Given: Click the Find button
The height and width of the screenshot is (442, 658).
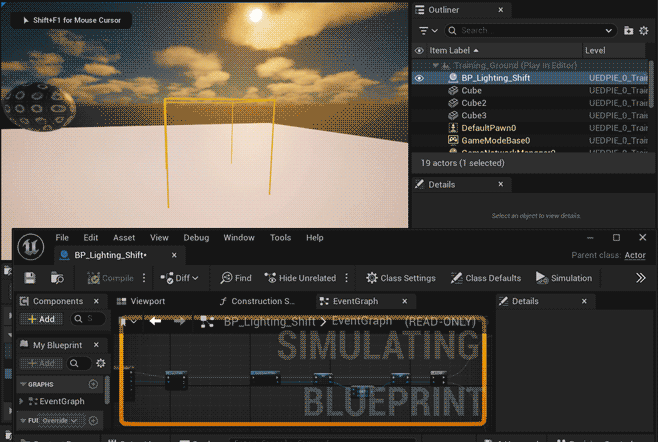Looking at the screenshot, I should 236,278.
